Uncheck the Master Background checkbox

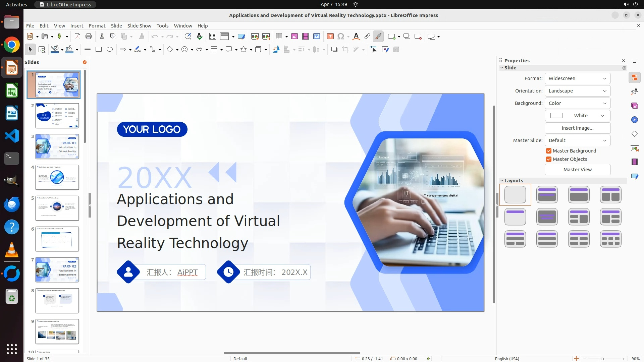[x=549, y=151]
